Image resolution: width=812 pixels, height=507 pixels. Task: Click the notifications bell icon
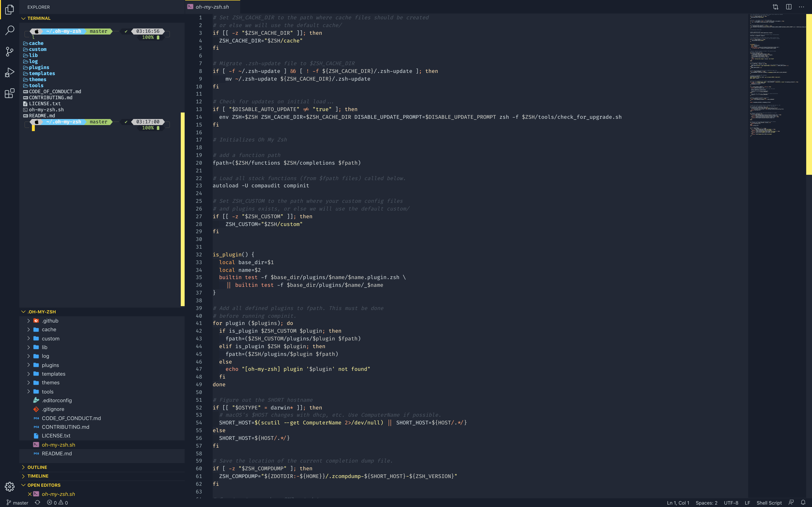tap(803, 502)
